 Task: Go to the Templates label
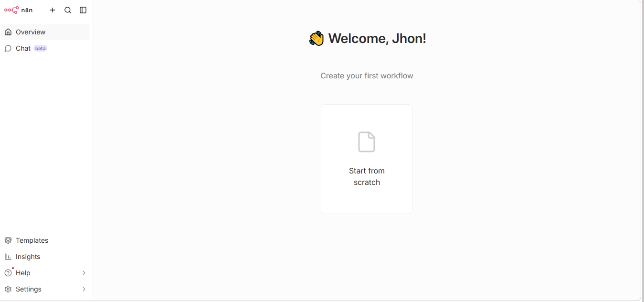pos(32,240)
